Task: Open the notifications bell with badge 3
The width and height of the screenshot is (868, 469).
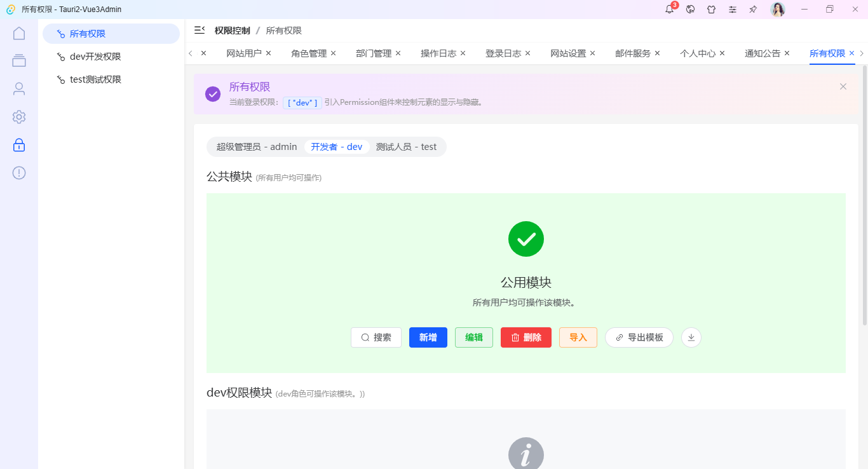Action: 668,9
